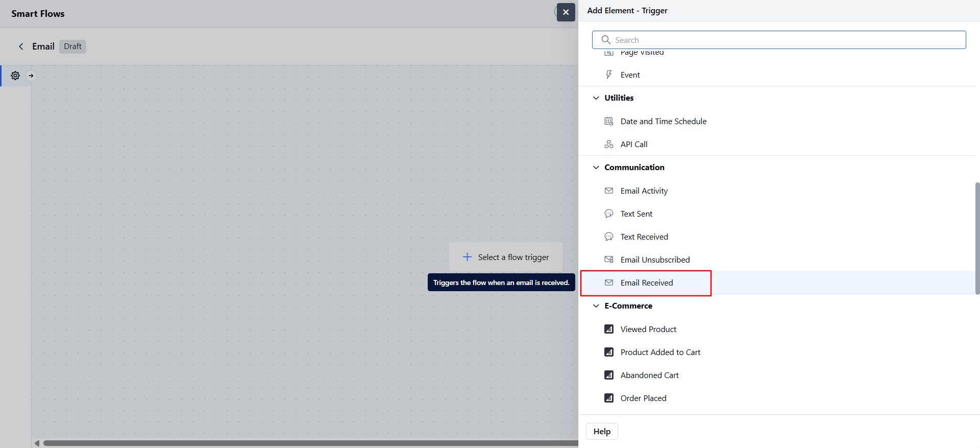The height and width of the screenshot is (448, 980).
Task: Click the Event lightning bolt icon
Action: tap(609, 75)
